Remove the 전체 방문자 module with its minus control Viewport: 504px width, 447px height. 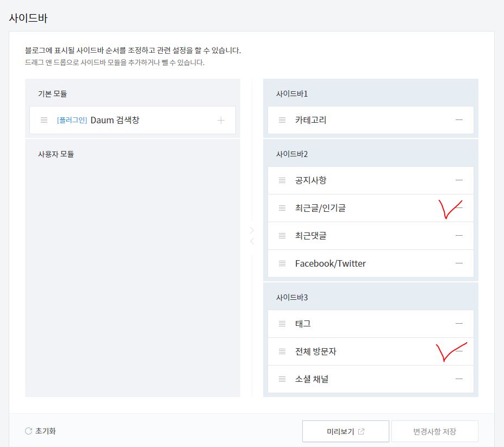pyautogui.click(x=459, y=351)
